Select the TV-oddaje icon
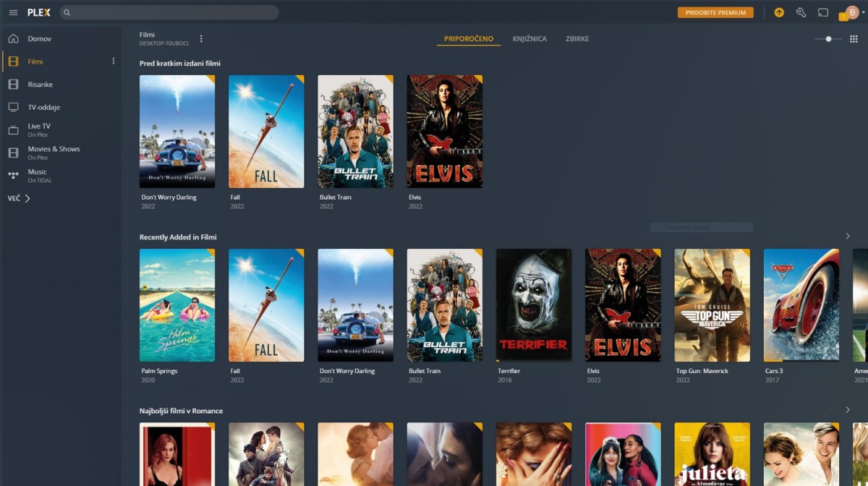The width and height of the screenshot is (868, 486). (x=13, y=107)
